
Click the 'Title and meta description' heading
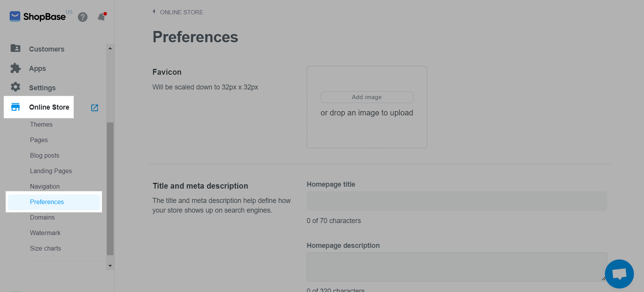(200, 186)
